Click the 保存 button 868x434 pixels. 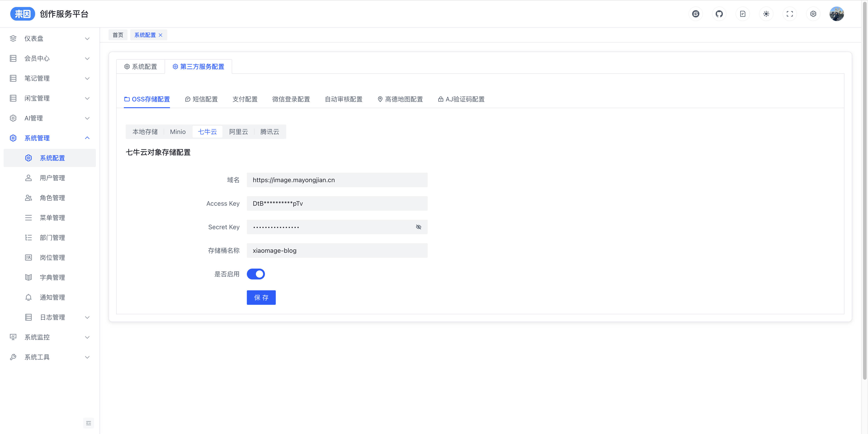click(261, 297)
